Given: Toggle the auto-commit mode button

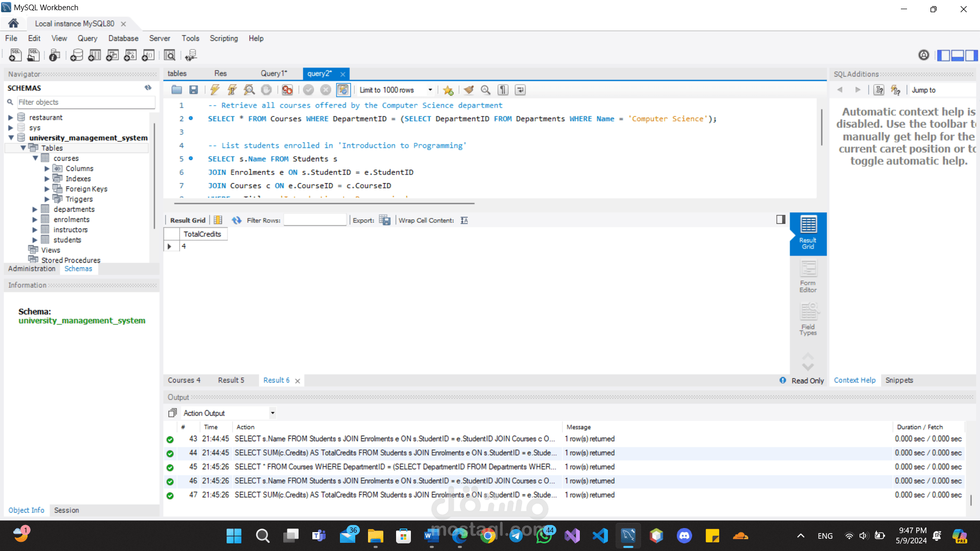Looking at the screenshot, I should tap(343, 90).
